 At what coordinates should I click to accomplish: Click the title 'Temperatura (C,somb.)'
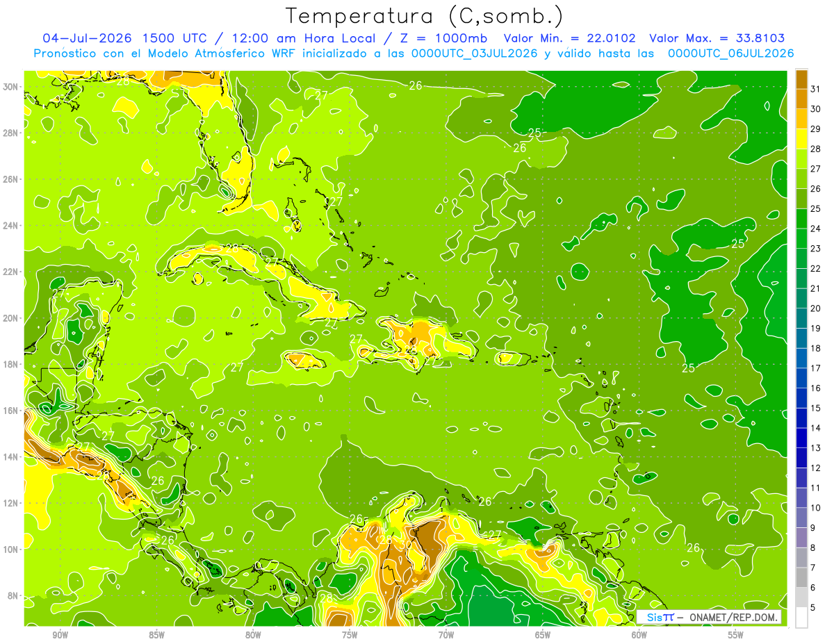tap(424, 16)
